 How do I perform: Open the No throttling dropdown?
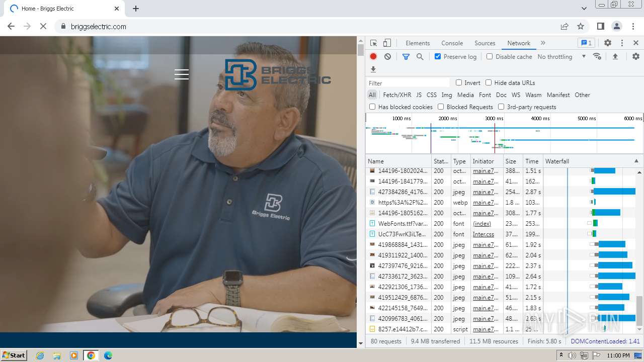561,57
